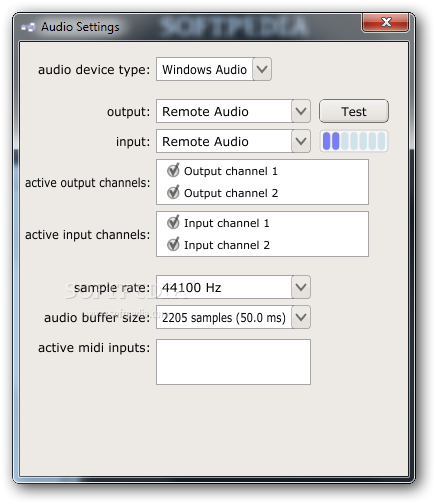This screenshot has height=504, width=436.
Task: Click the active midi inputs list box
Action: [x=233, y=362]
